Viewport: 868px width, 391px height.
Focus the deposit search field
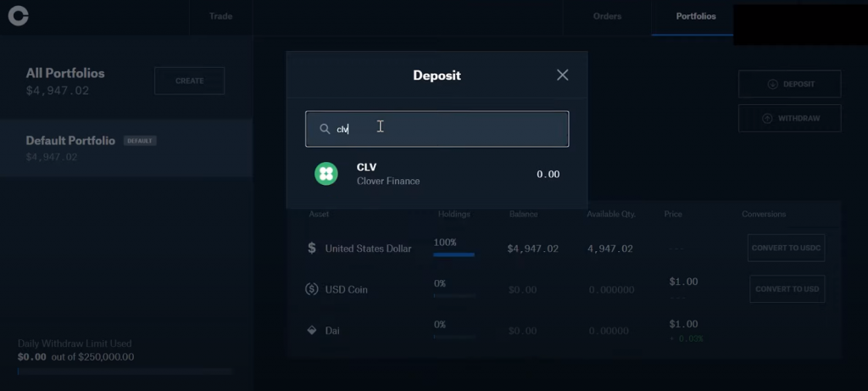[437, 129]
